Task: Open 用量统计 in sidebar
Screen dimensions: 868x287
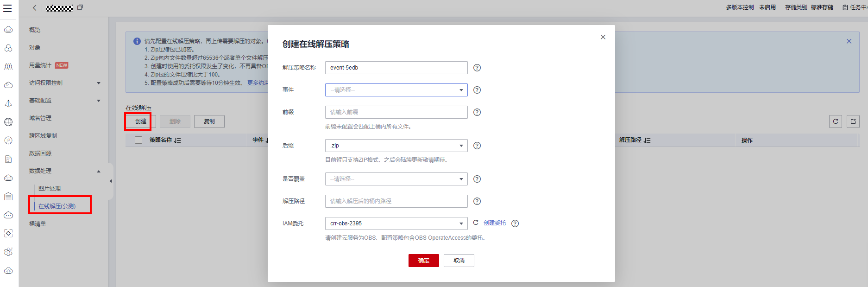Action: pos(40,65)
